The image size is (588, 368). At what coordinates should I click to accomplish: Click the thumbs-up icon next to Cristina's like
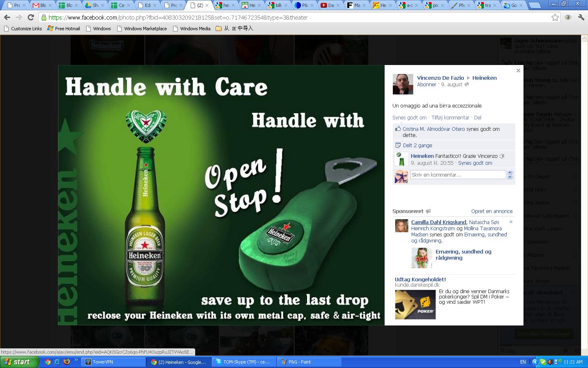coord(397,128)
